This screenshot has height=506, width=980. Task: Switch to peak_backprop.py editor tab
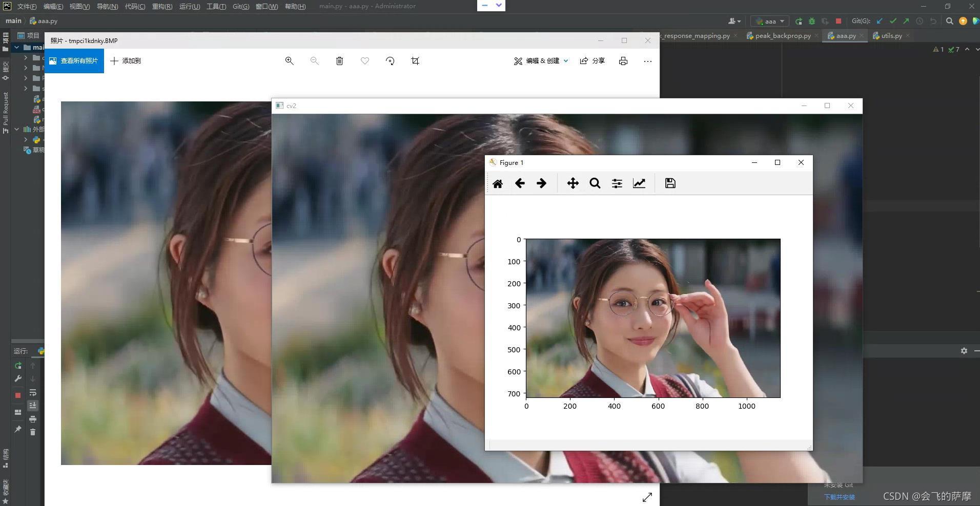click(779, 36)
